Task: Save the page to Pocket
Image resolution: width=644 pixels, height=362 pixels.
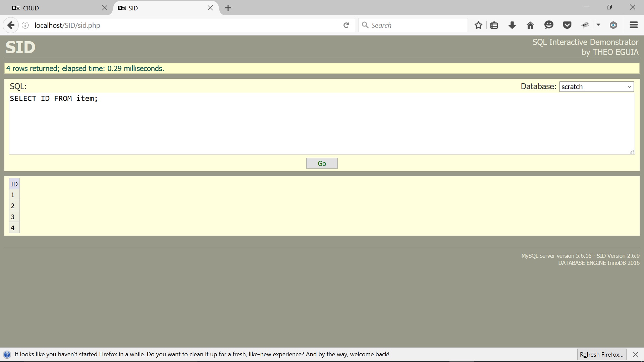Action: point(567,25)
